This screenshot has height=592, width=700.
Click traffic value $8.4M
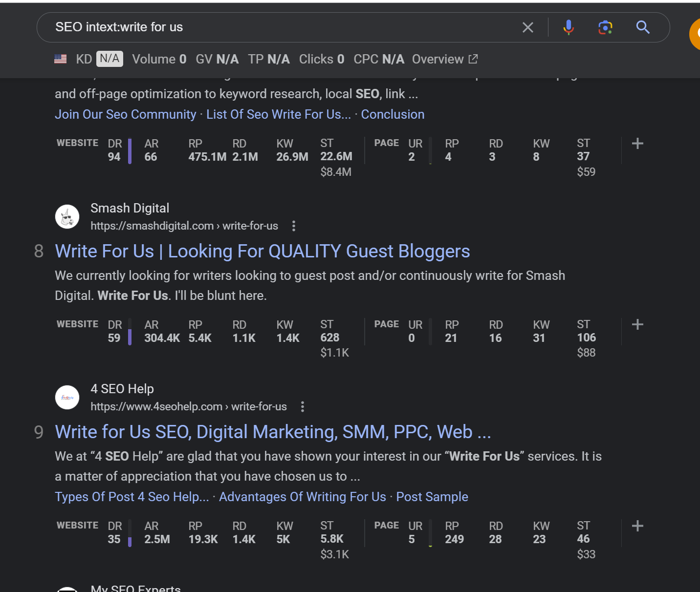pyautogui.click(x=336, y=172)
